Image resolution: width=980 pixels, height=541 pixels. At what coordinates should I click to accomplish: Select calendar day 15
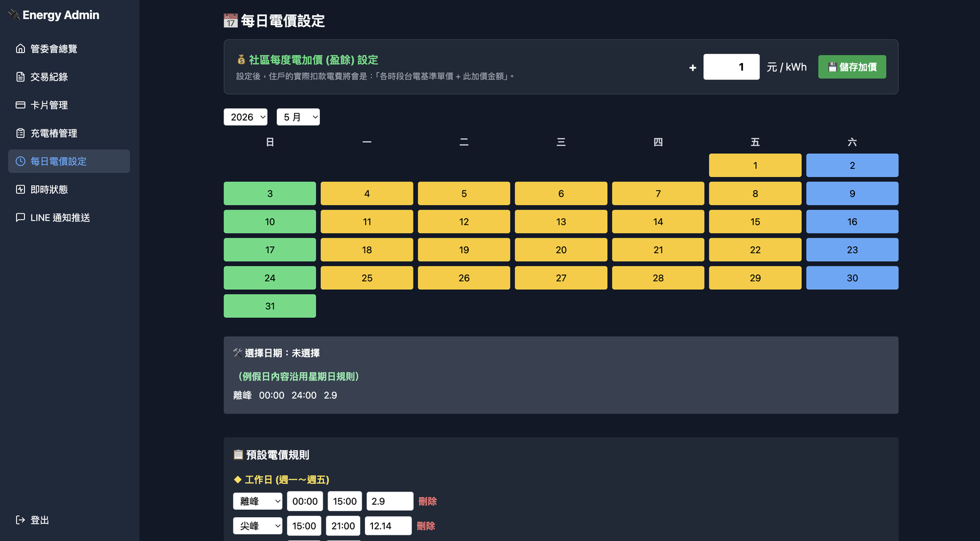tap(755, 222)
